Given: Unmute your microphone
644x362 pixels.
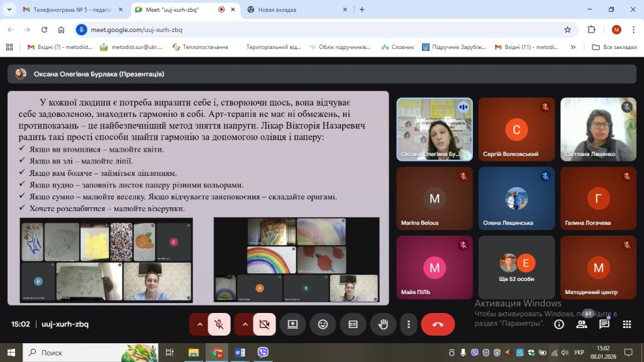Looking at the screenshot, I should (x=219, y=324).
